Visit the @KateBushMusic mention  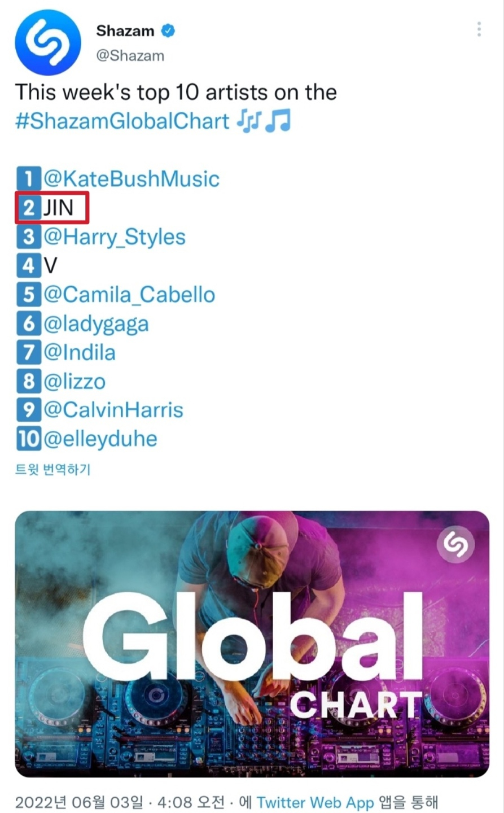(132, 179)
